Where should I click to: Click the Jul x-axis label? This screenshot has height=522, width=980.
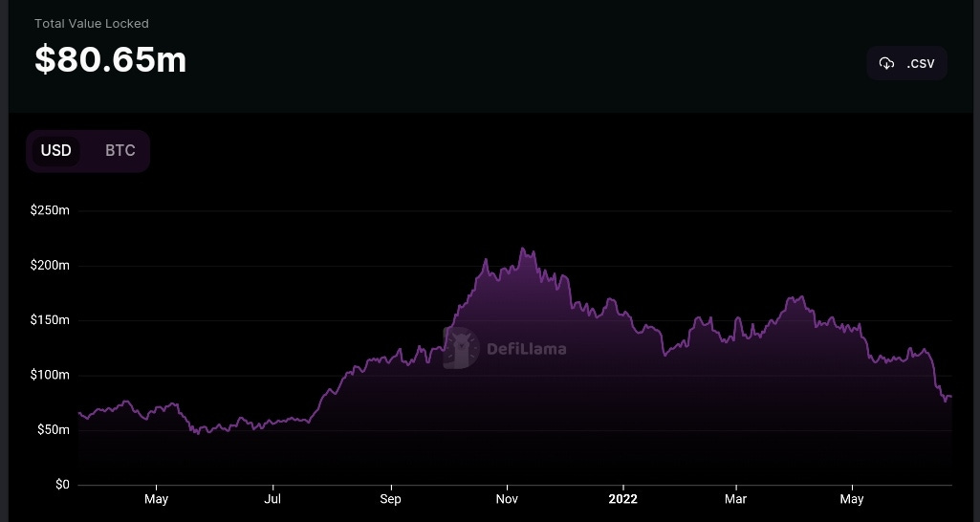[x=272, y=499]
